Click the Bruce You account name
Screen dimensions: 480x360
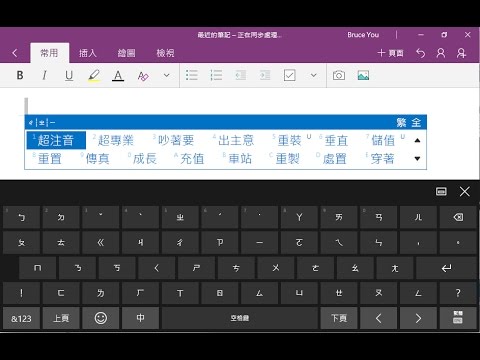[x=363, y=35]
